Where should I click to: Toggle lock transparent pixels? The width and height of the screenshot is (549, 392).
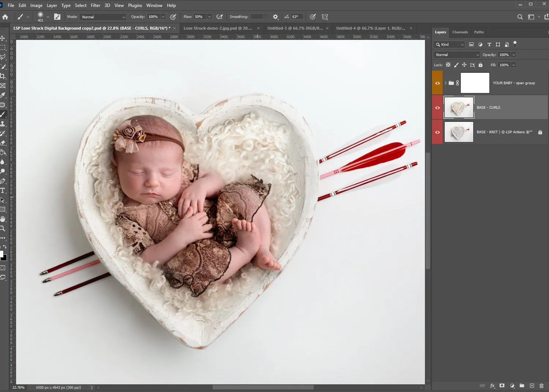click(x=448, y=65)
